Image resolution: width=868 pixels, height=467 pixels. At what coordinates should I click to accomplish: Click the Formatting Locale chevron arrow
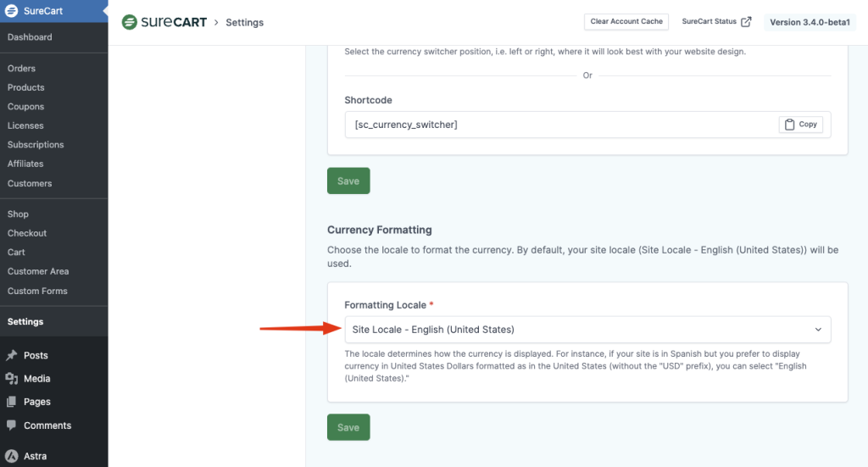click(x=818, y=330)
